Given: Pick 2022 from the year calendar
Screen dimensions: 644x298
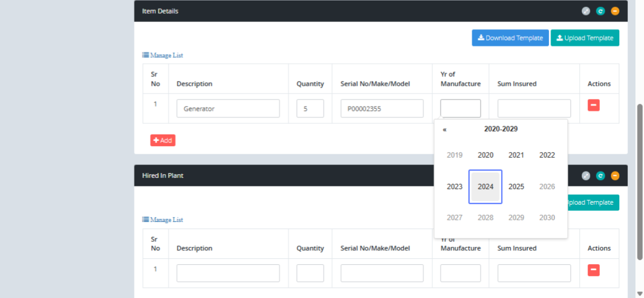Looking at the screenshot, I should pos(547,155).
